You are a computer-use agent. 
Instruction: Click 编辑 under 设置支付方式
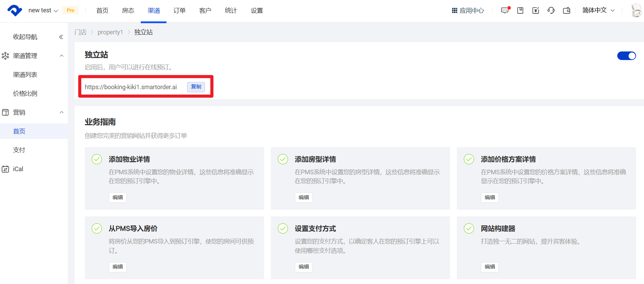pos(304,267)
